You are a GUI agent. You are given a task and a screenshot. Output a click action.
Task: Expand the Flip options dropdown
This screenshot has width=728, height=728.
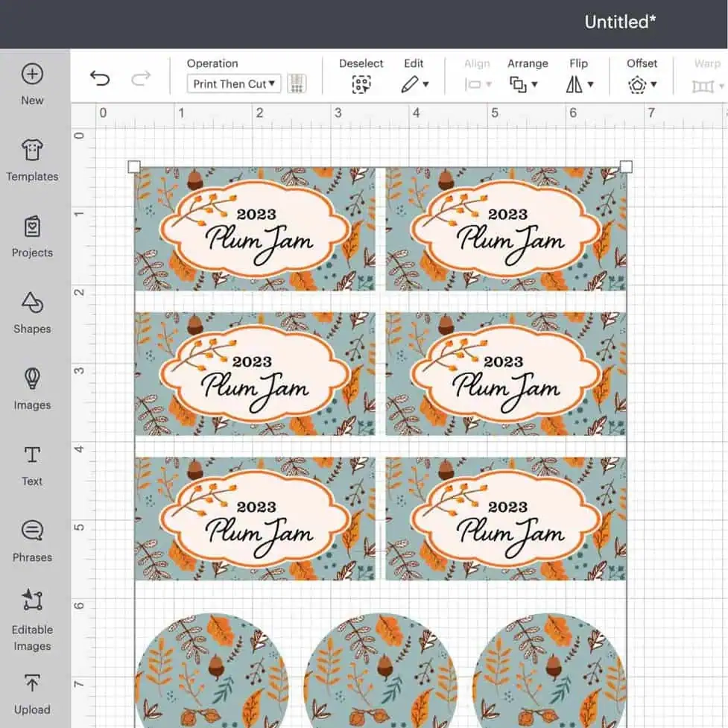(580, 84)
